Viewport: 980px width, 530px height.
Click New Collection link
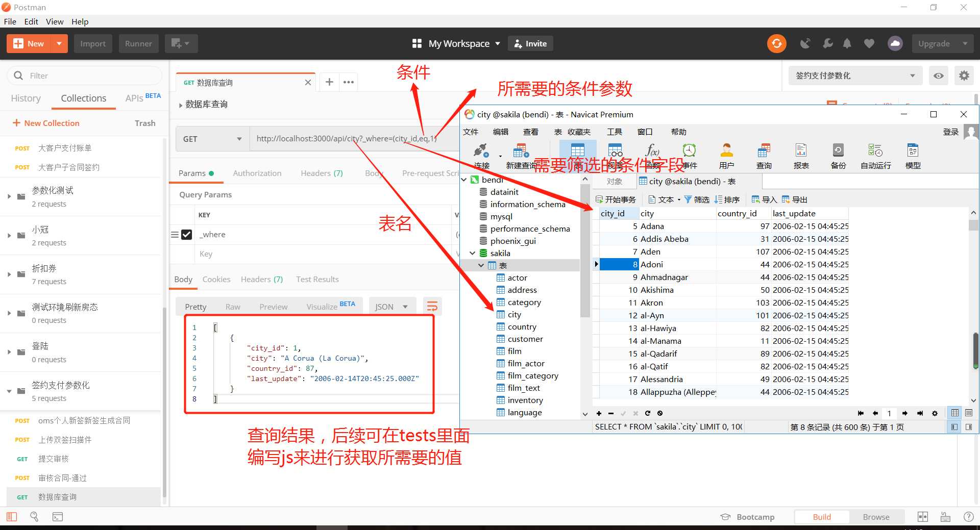(46, 123)
